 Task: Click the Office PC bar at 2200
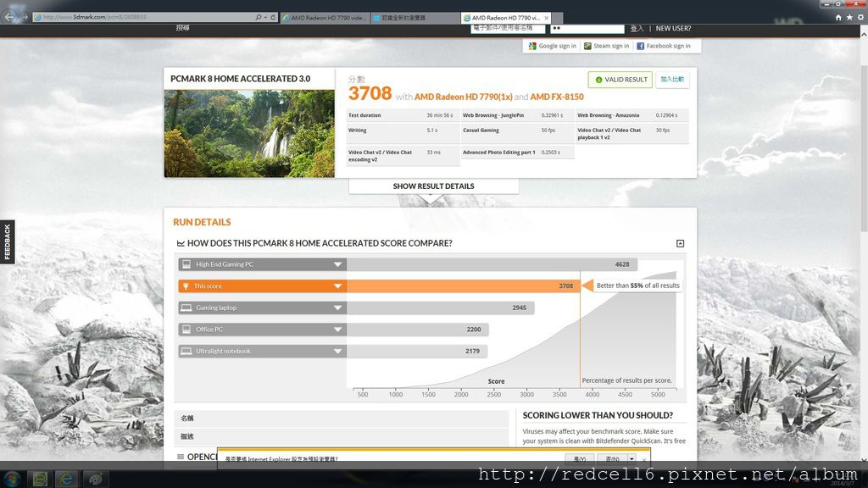418,330
